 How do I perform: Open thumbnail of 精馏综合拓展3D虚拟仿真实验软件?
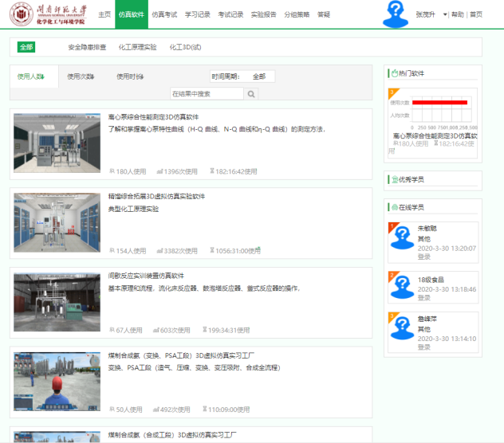[x=57, y=222]
